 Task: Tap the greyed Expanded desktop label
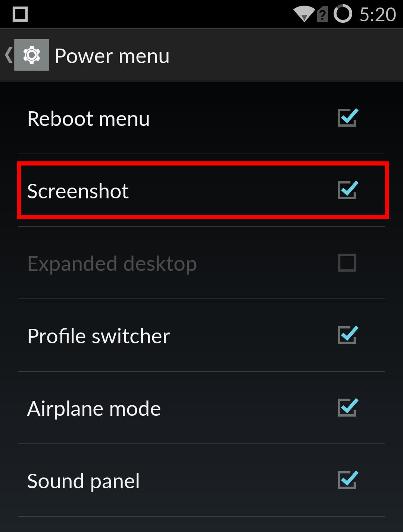112,265
